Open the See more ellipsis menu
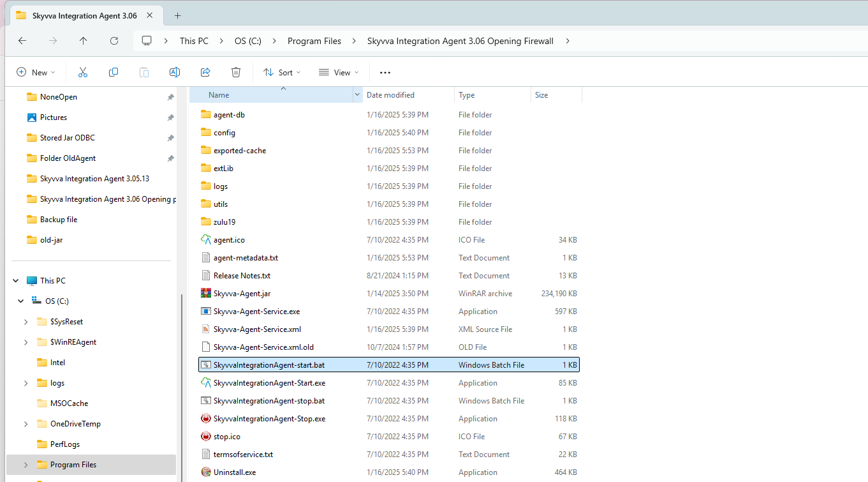This screenshot has width=868, height=482. (x=385, y=72)
